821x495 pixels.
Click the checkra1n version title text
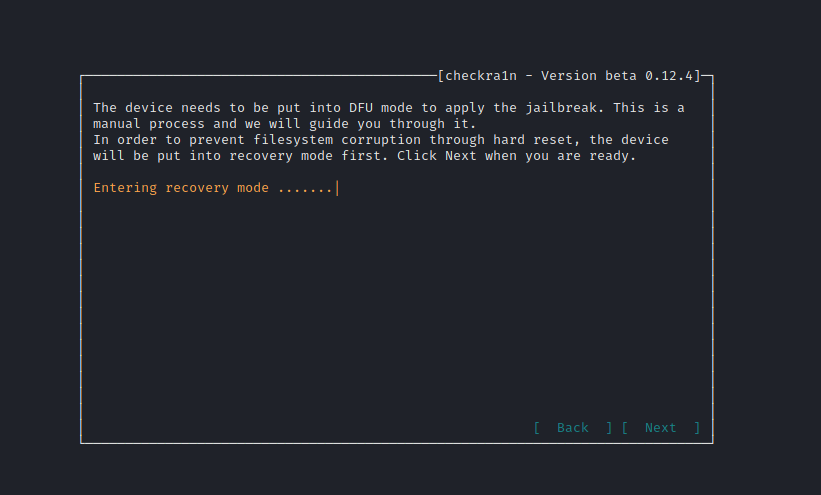[569, 76]
